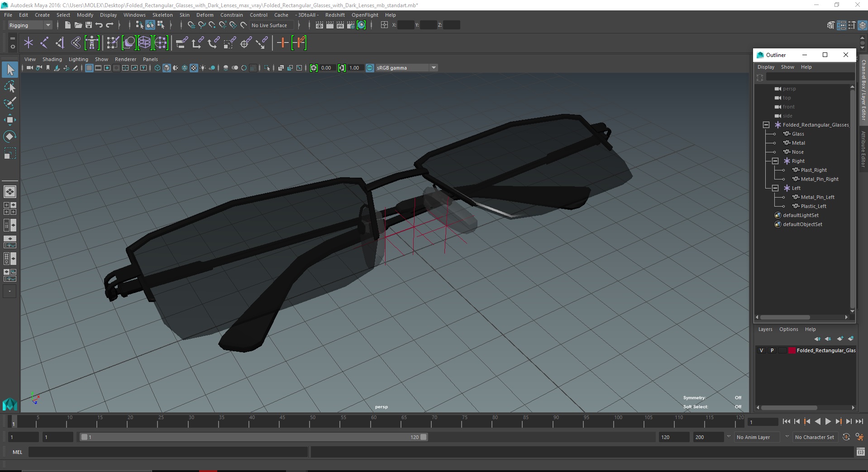Click the viewport gamma value field 1.00
The height and width of the screenshot is (472, 868).
354,68
